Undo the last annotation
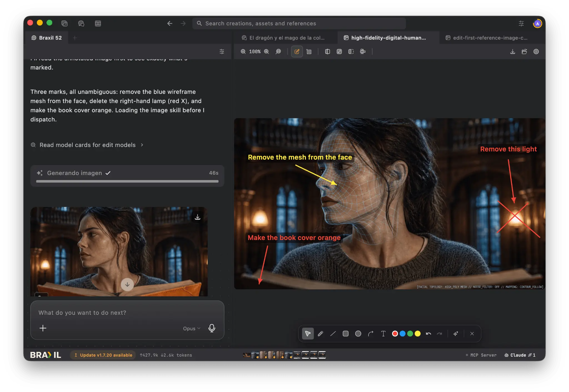The image size is (569, 392). pos(428,334)
